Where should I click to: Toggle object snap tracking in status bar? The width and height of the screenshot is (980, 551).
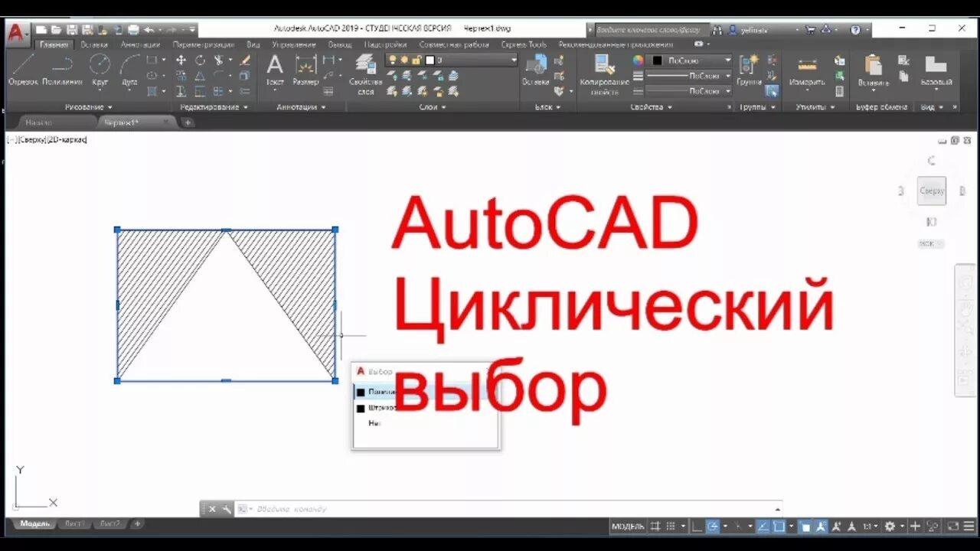763,527
